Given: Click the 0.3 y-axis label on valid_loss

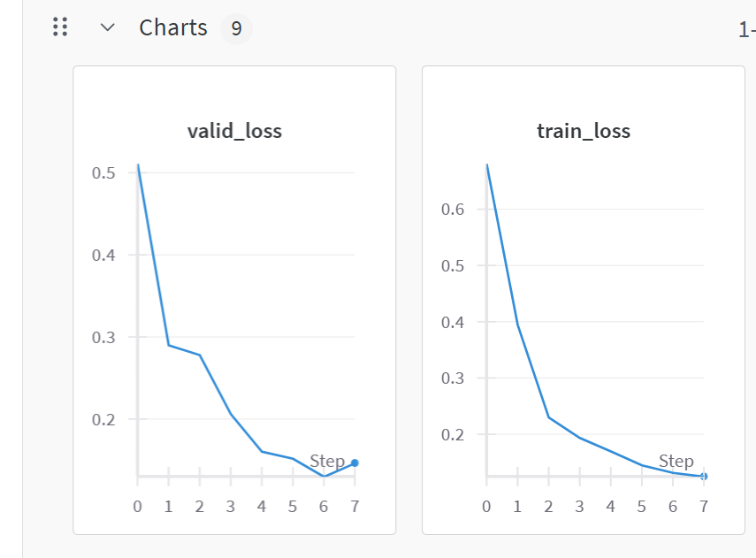Looking at the screenshot, I should click(103, 337).
